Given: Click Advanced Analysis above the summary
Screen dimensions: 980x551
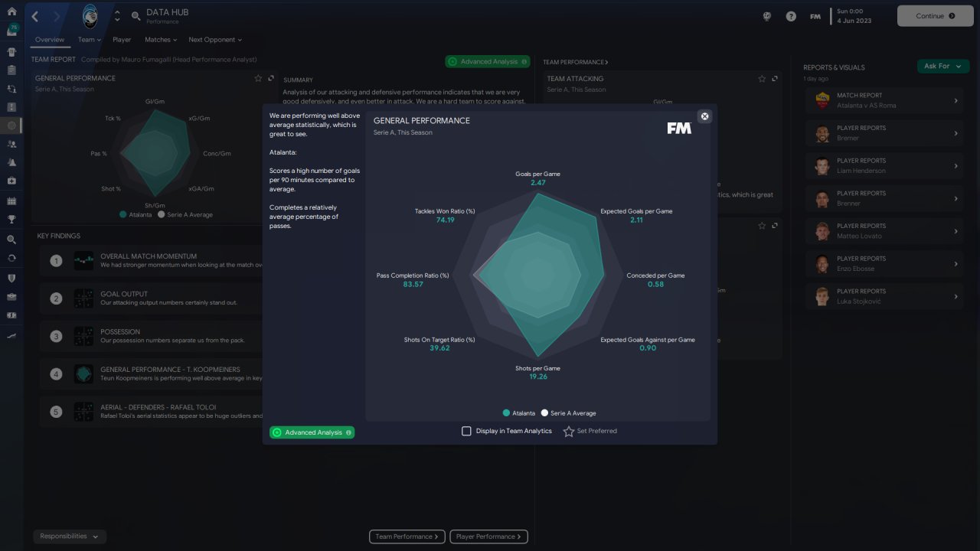Looking at the screenshot, I should click(488, 61).
